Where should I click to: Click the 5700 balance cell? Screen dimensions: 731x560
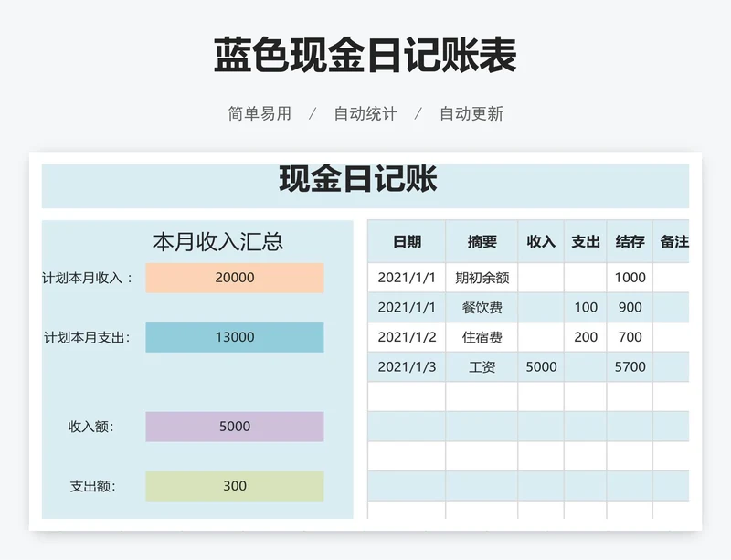pyautogui.click(x=630, y=367)
